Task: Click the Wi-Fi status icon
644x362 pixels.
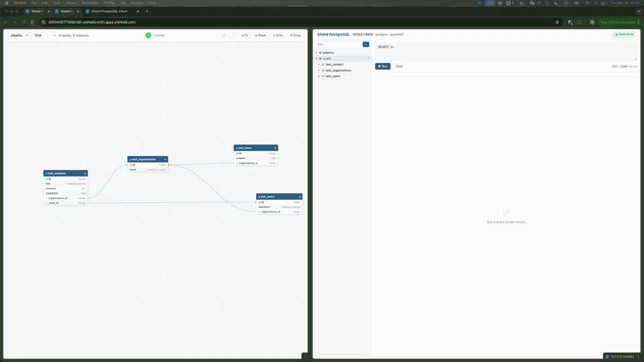Action: [x=587, y=3]
